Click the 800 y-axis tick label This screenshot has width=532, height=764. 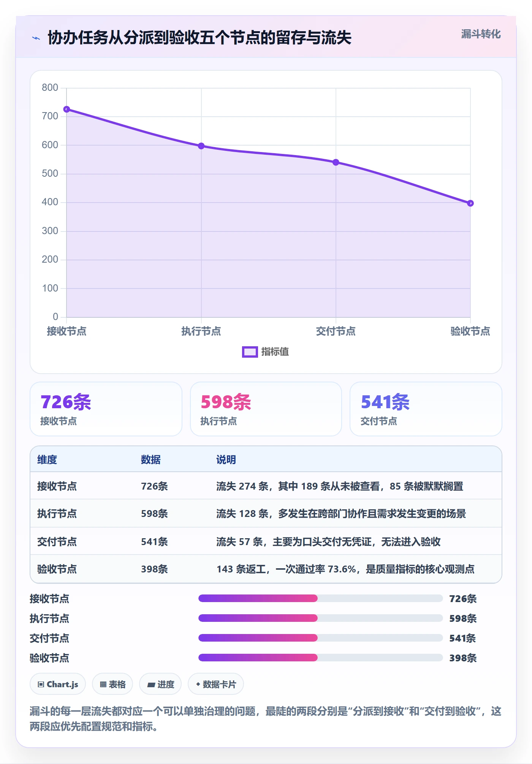tap(50, 88)
